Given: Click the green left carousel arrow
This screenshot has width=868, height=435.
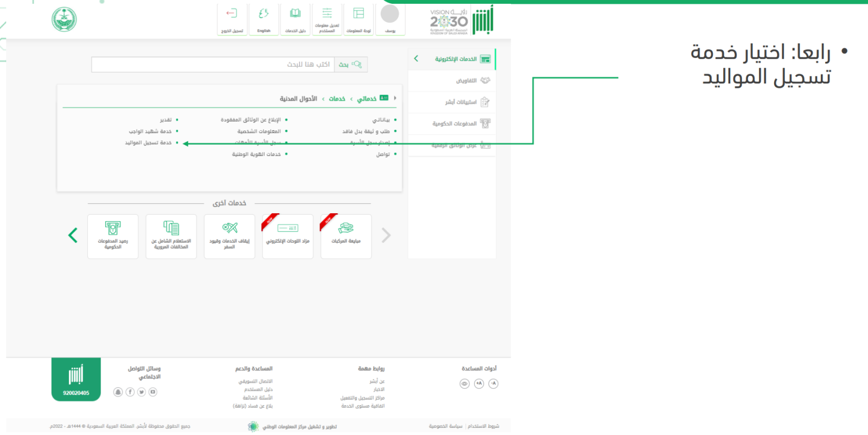Looking at the screenshot, I should coord(73,235).
